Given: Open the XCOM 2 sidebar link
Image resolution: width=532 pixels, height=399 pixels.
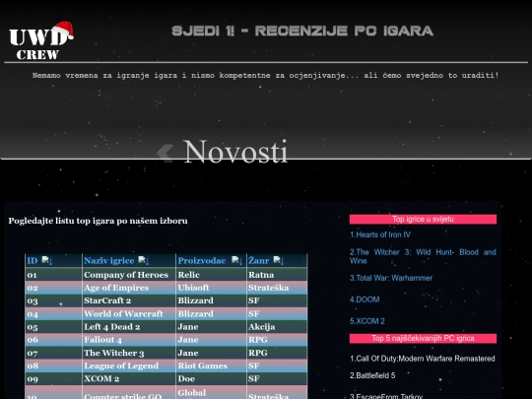Looking at the screenshot, I should (367, 321).
